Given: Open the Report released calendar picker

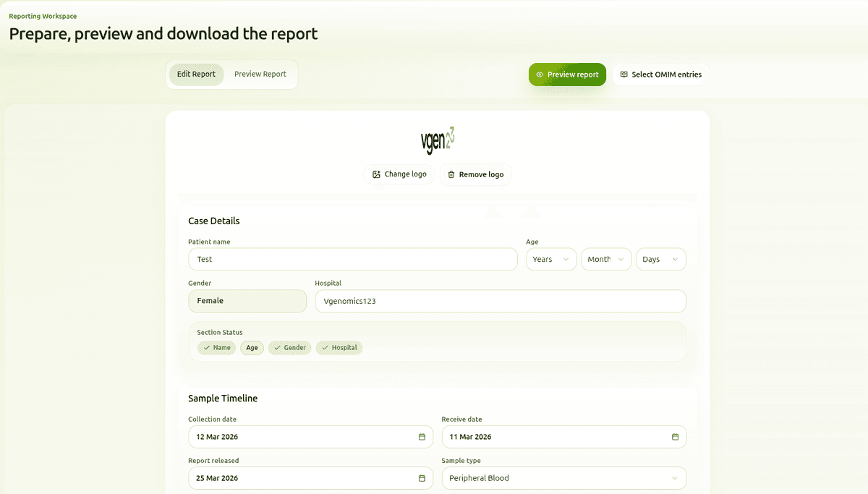Looking at the screenshot, I should (x=422, y=478).
